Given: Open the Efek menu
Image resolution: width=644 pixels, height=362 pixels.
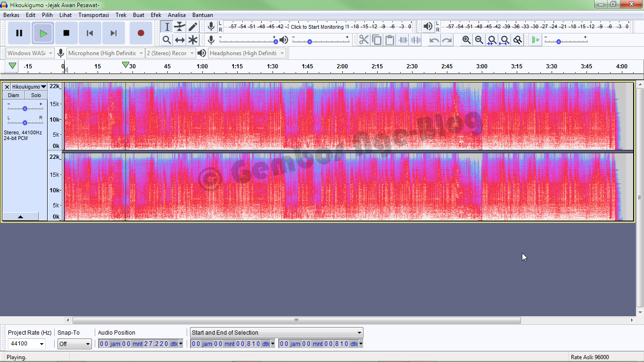Looking at the screenshot, I should click(156, 15).
